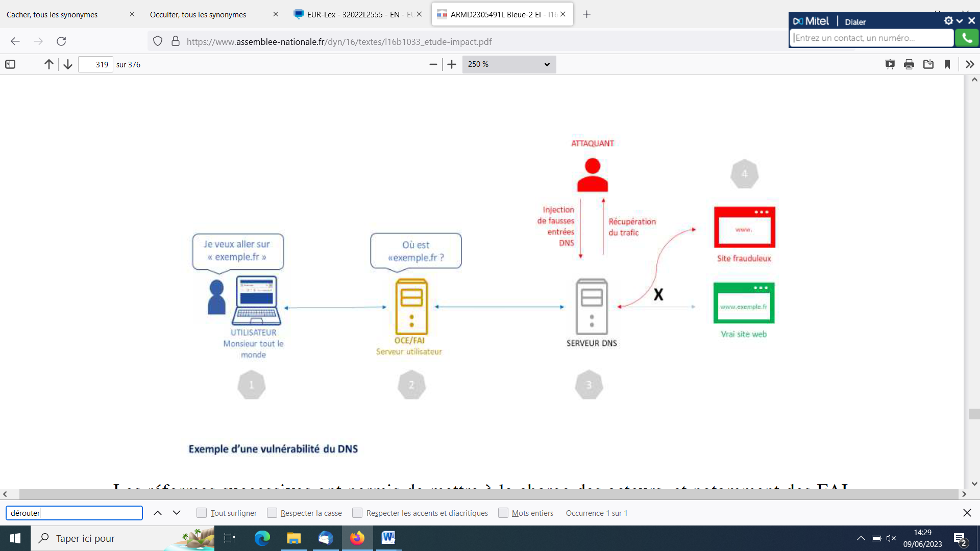
Task: Zoom in with the plus icon
Action: tap(452, 64)
